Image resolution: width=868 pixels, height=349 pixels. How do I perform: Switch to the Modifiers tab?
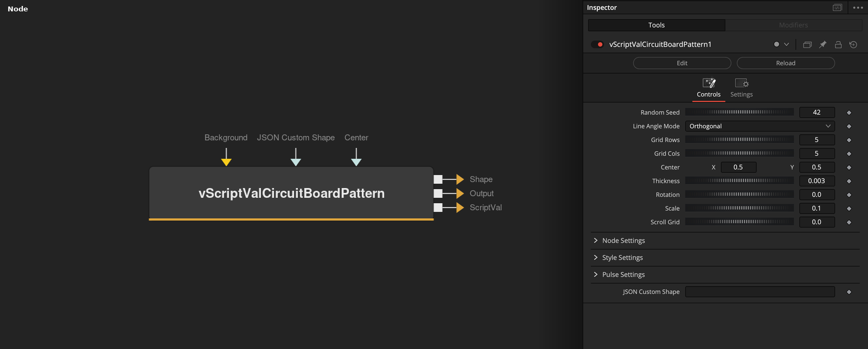794,25
